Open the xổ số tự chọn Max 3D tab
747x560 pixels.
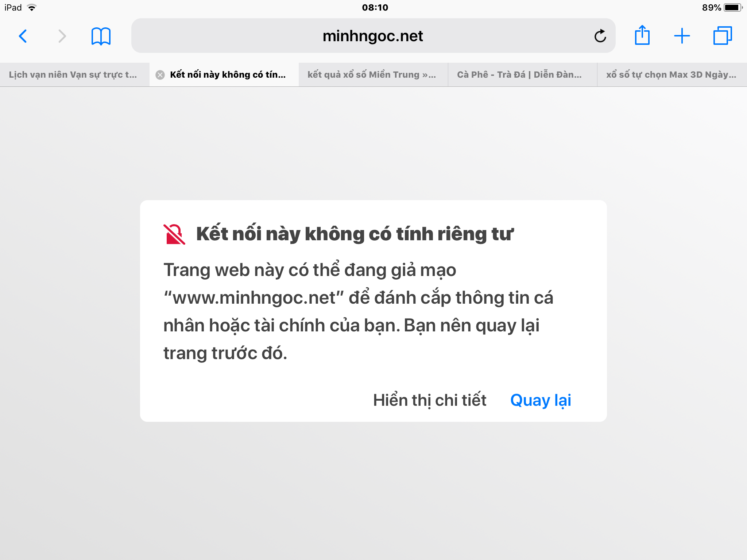pyautogui.click(x=671, y=75)
